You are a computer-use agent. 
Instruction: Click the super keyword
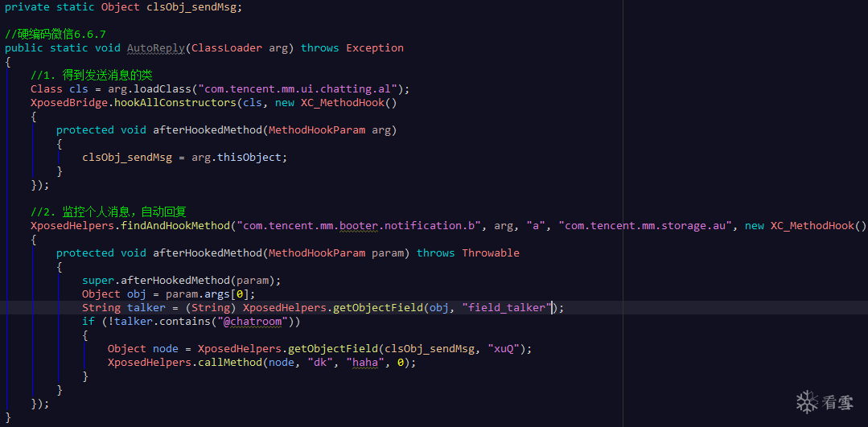[x=98, y=281]
